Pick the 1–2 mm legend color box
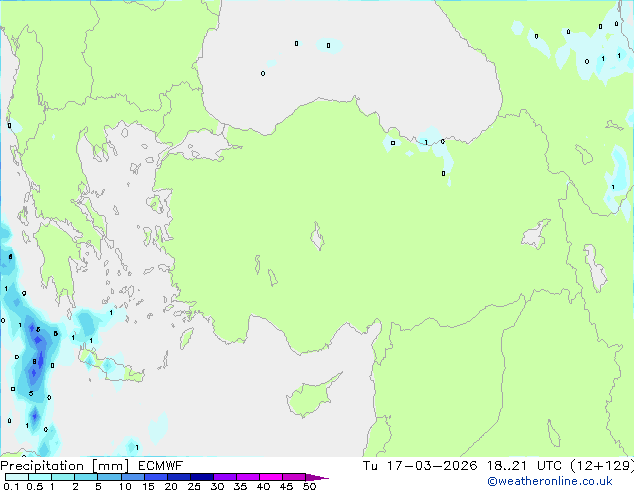Screen dimensions: 634x490 63,477
